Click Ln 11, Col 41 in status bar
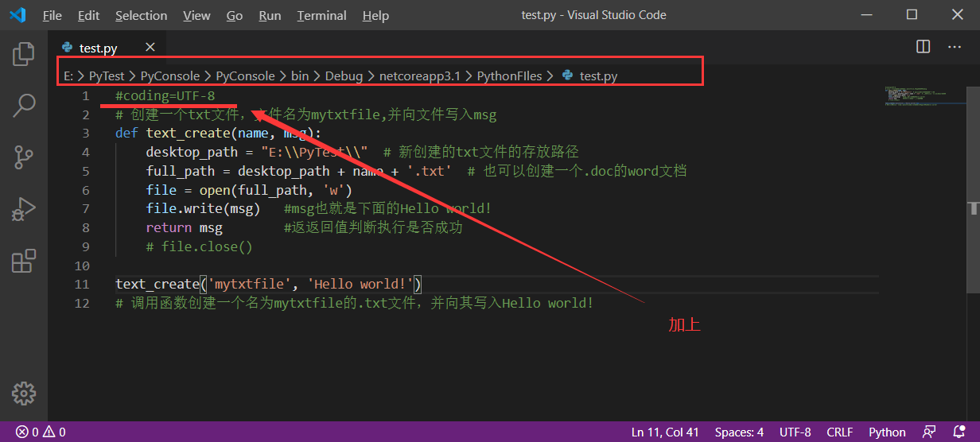The height and width of the screenshot is (442, 980). click(665, 432)
